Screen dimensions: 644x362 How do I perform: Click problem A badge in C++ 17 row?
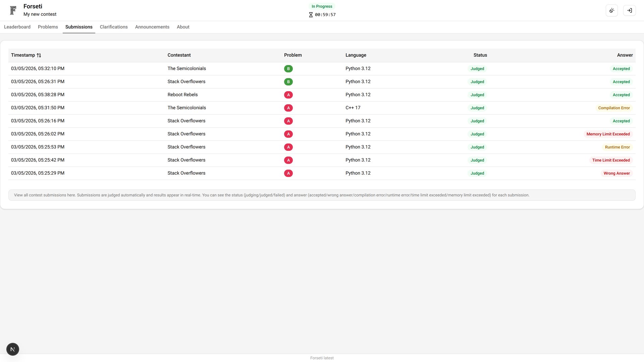288,108
